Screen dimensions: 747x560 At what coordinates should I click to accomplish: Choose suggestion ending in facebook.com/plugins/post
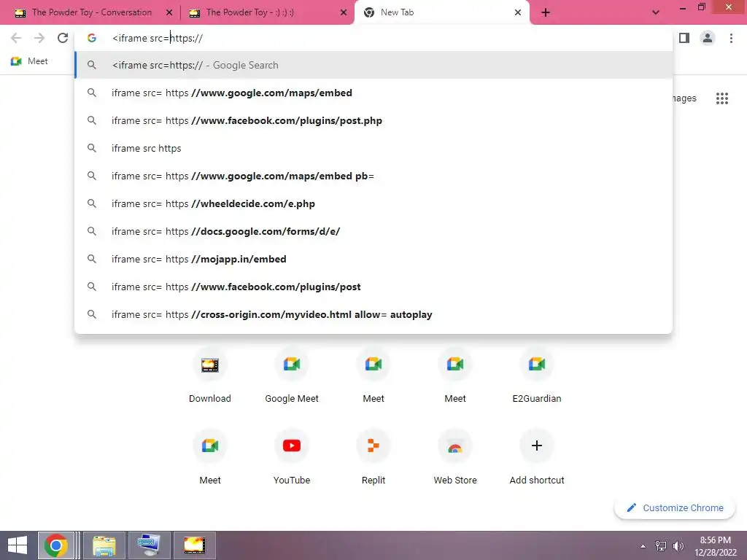pyautogui.click(x=374, y=287)
